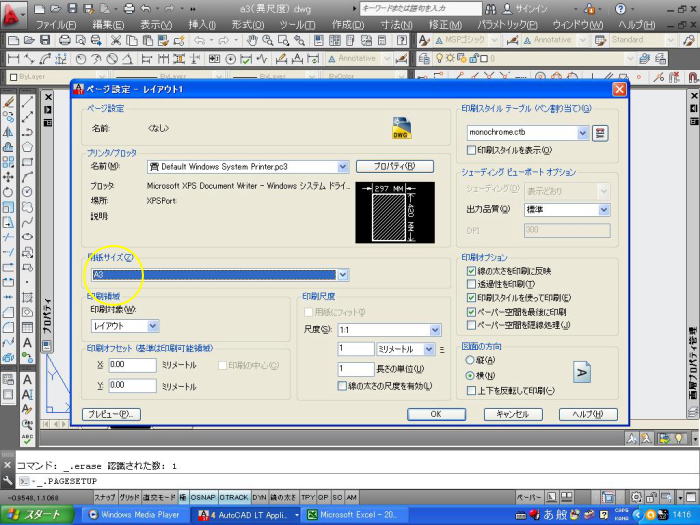Click the command line wrench customize icon
This screenshot has height=525, width=700.
point(7,481)
